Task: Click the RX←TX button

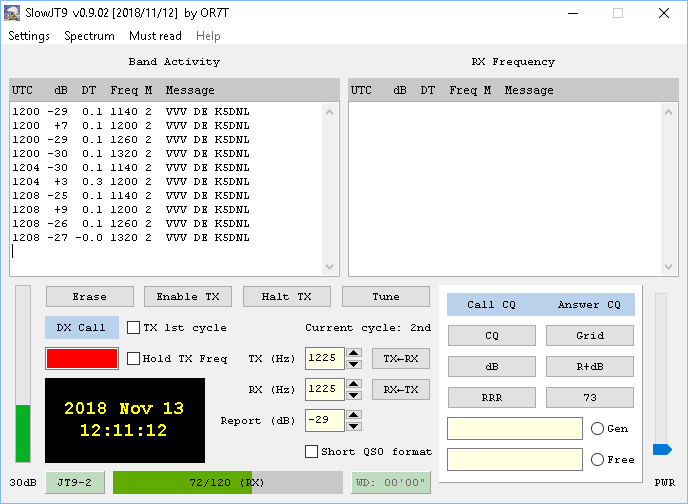Action: click(x=401, y=390)
